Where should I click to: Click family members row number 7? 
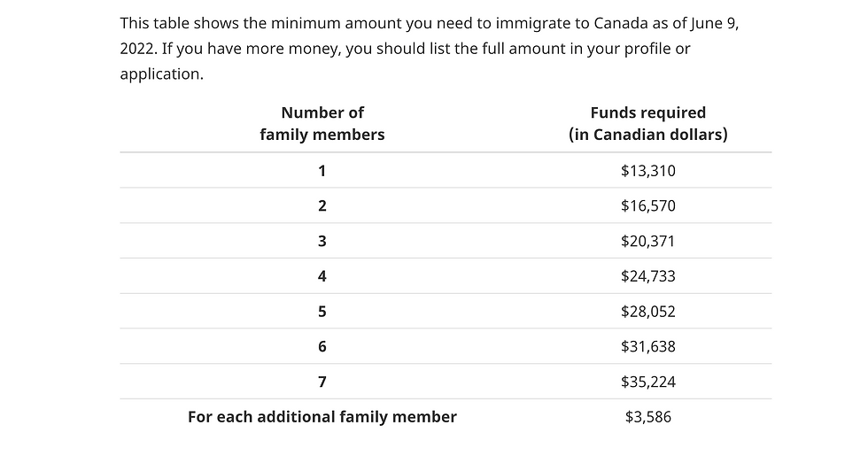tap(322, 382)
